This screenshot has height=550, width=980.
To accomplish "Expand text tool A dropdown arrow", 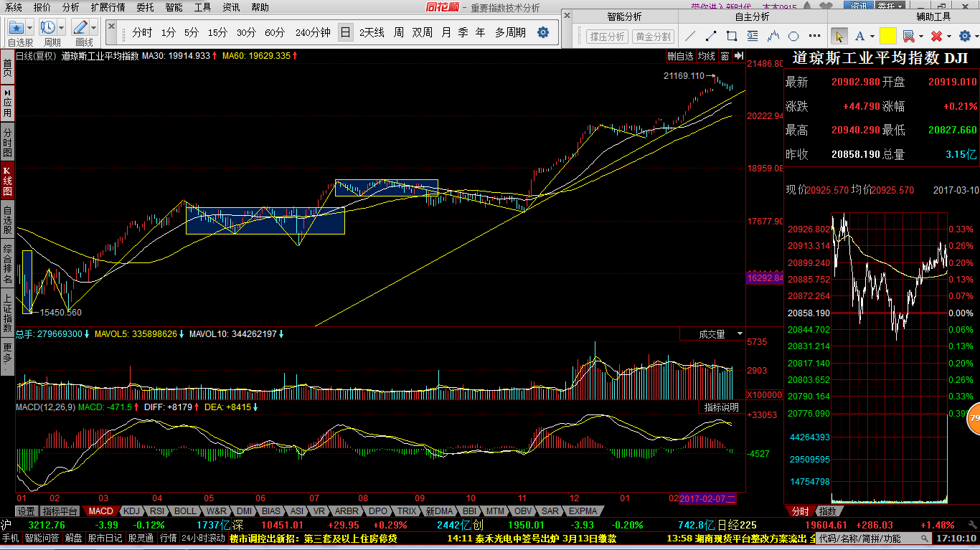I will coord(872,36).
